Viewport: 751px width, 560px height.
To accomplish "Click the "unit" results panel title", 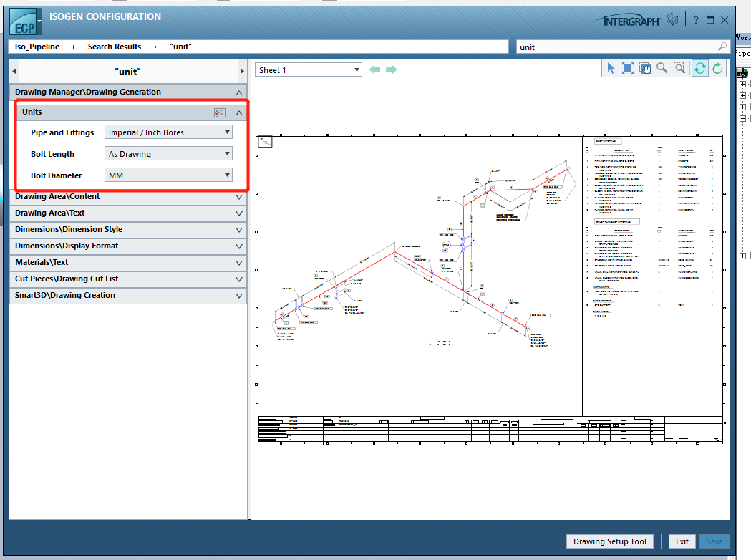I will tap(128, 72).
